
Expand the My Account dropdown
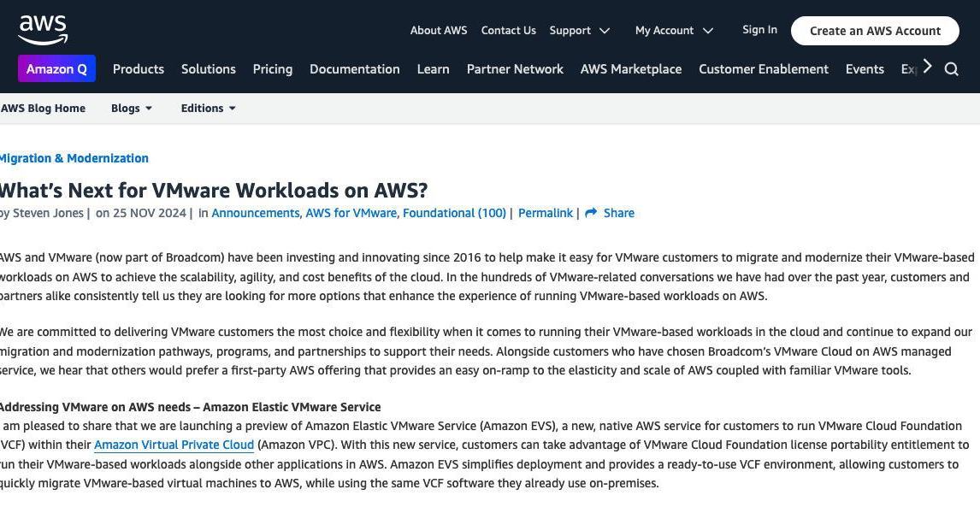coord(707,30)
